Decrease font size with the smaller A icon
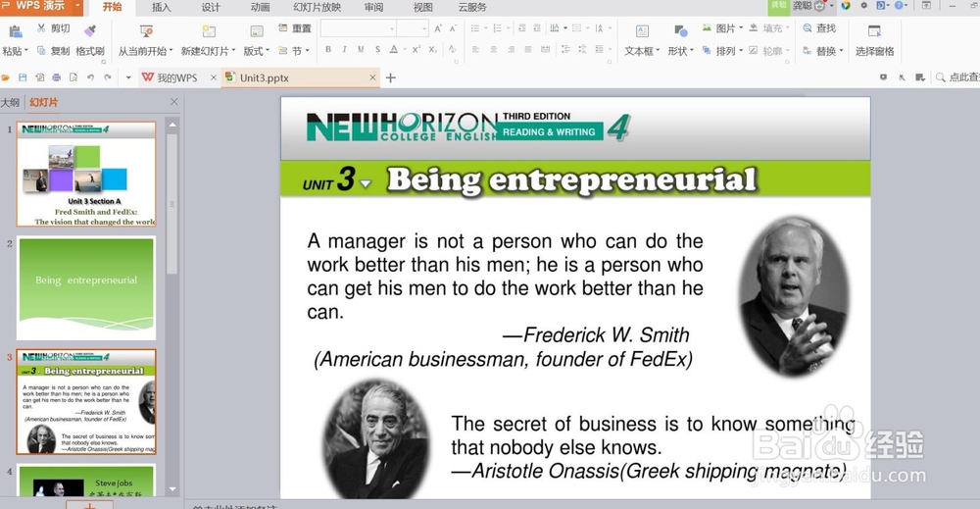Viewport: 980px width, 509px height. [x=453, y=28]
